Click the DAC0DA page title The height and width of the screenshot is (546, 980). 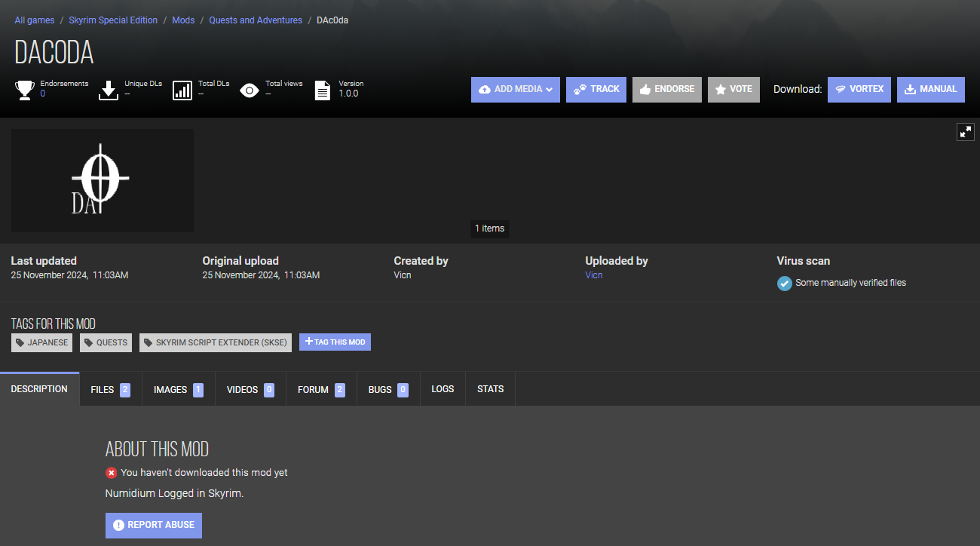coord(54,52)
